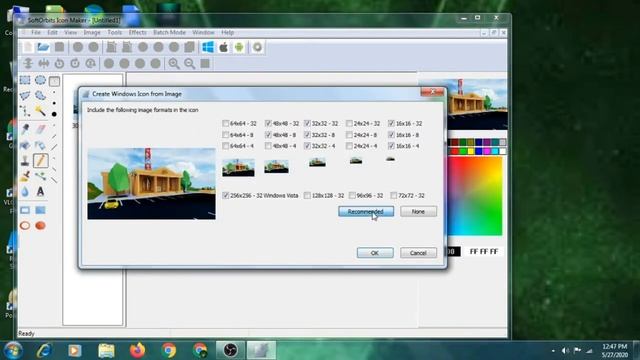Image resolution: width=640 pixels, height=360 pixels.
Task: Enable the 96x96 - 32 checkbox
Action: (352, 196)
